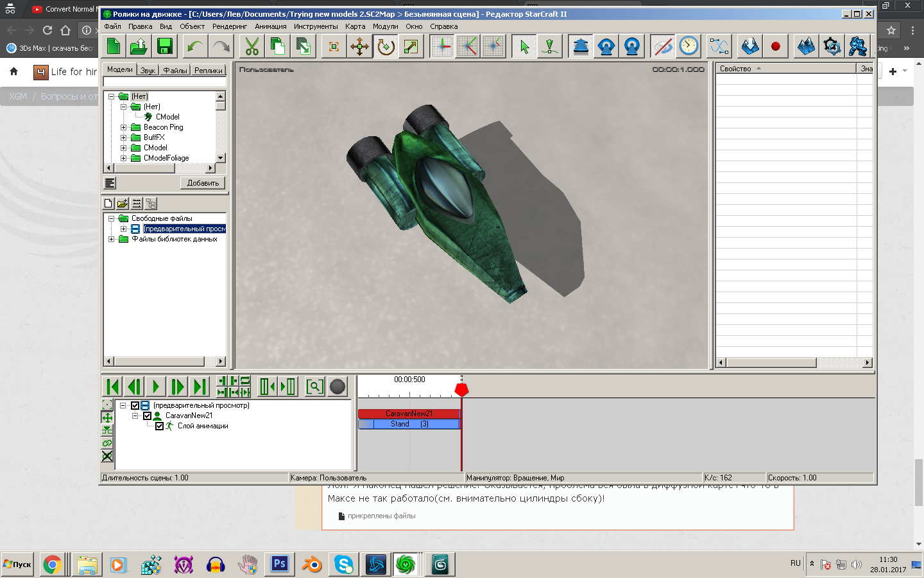
Task: Switch to the Звук tab
Action: 148,70
